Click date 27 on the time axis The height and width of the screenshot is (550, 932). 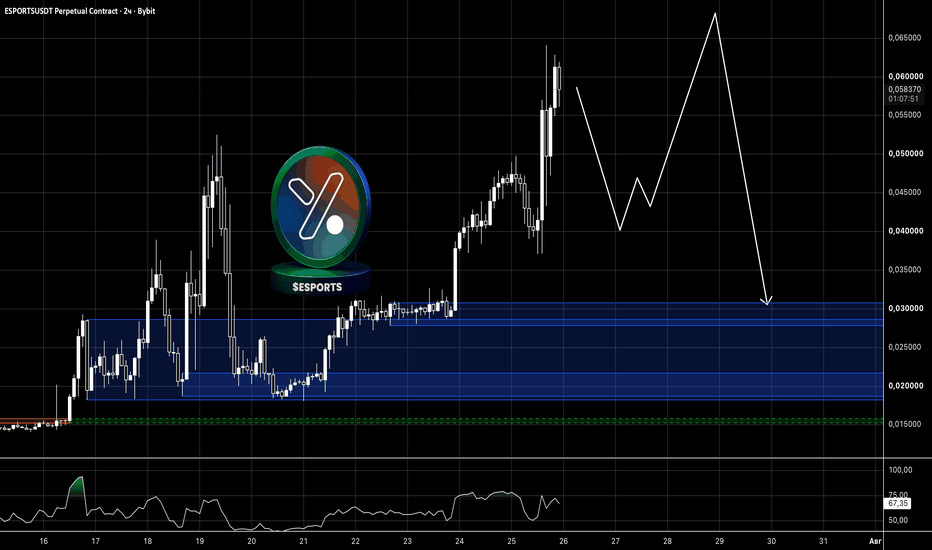click(x=615, y=541)
